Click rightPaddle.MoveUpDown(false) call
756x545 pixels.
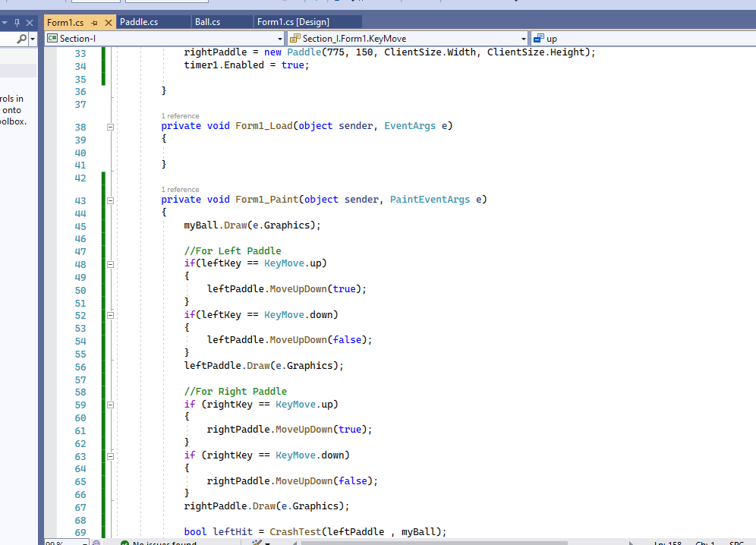(x=293, y=480)
